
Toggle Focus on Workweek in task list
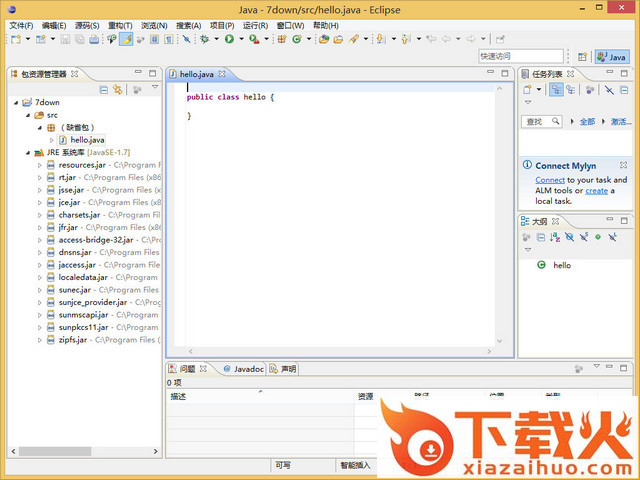(x=590, y=89)
